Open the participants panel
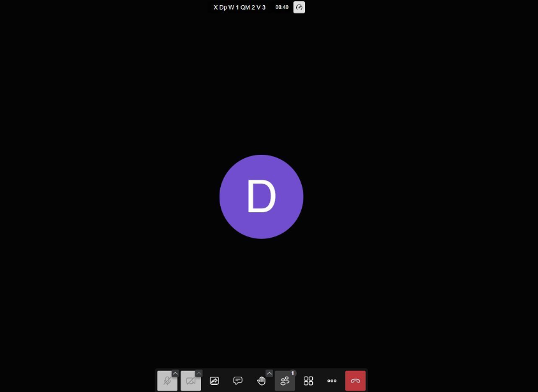This screenshot has width=538, height=392. pyautogui.click(x=285, y=381)
